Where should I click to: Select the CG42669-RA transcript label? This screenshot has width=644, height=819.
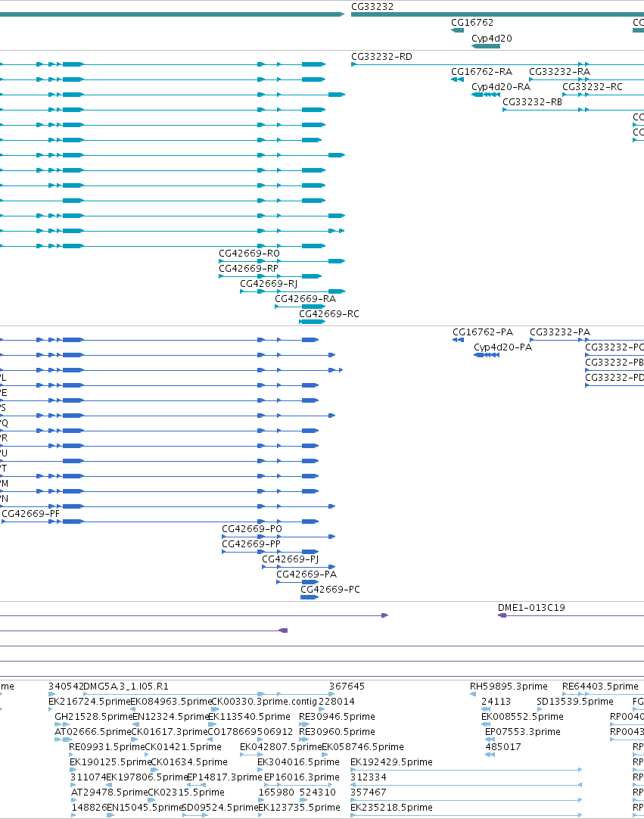(305, 299)
